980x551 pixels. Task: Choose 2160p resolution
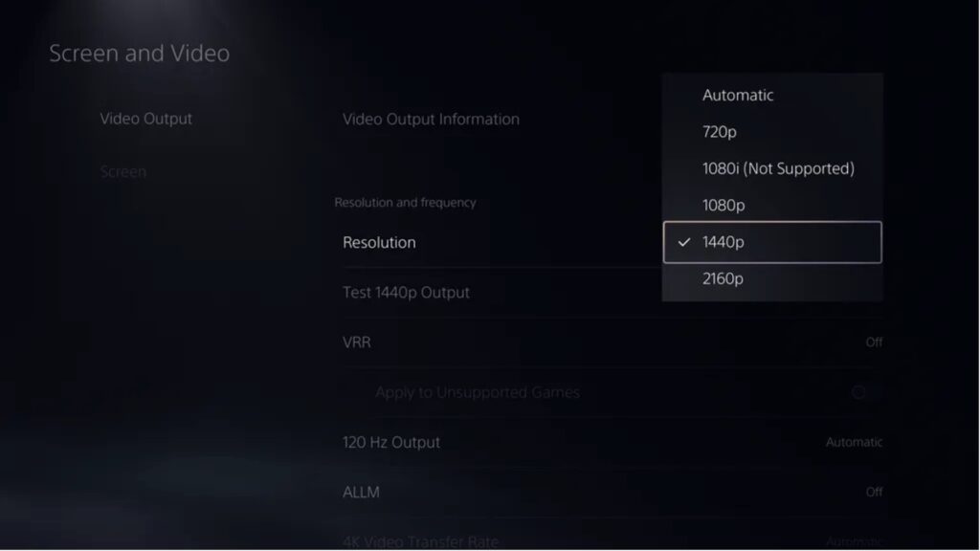[x=772, y=278]
